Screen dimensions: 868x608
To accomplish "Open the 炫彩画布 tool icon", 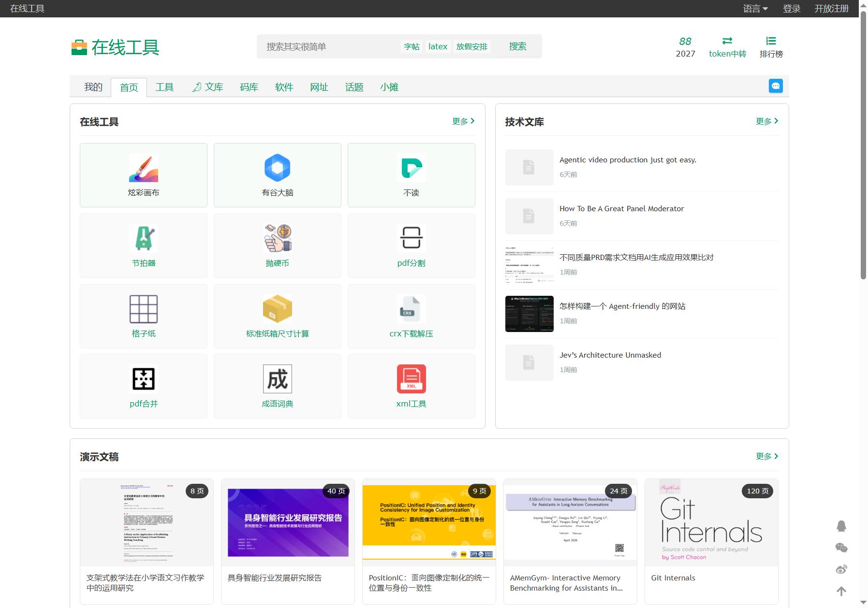I will [x=144, y=168].
